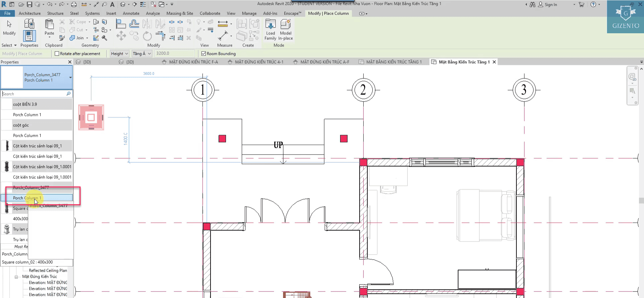
Task: Choose the highlighted Porch Column 1 type
Action: pyautogui.click(x=36, y=198)
